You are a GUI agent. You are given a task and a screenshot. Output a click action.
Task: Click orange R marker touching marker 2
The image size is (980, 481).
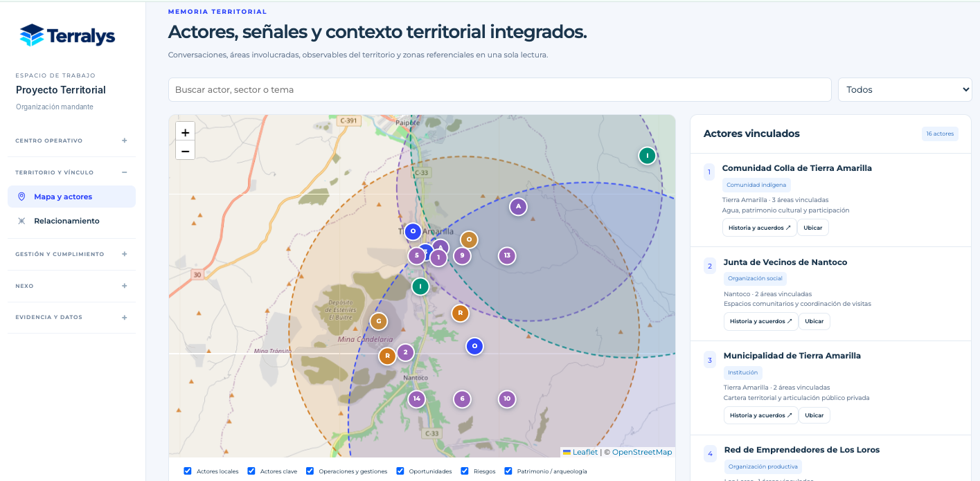pos(387,356)
